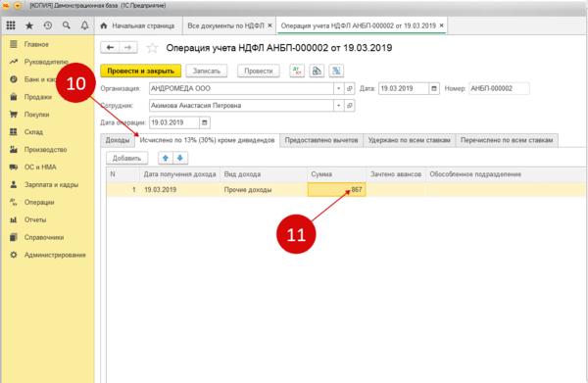Click Провести и закрыть button
The height and width of the screenshot is (383, 588).
[140, 71]
